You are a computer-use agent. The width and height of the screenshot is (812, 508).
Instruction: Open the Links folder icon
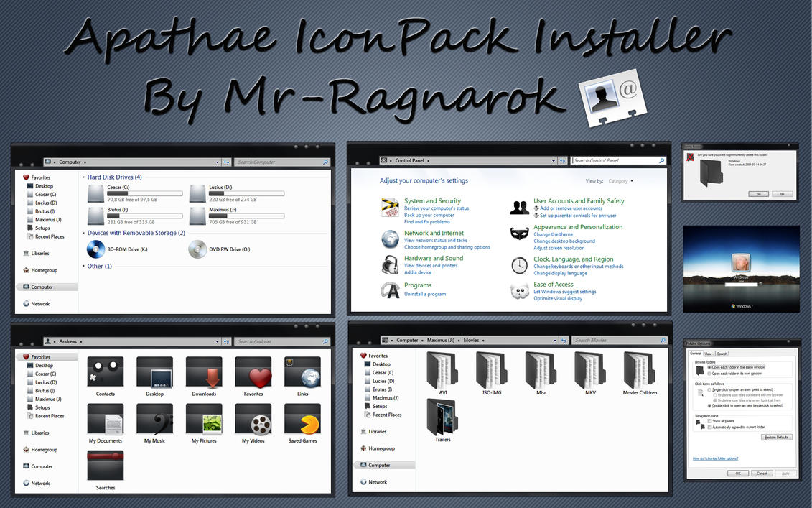tap(302, 372)
